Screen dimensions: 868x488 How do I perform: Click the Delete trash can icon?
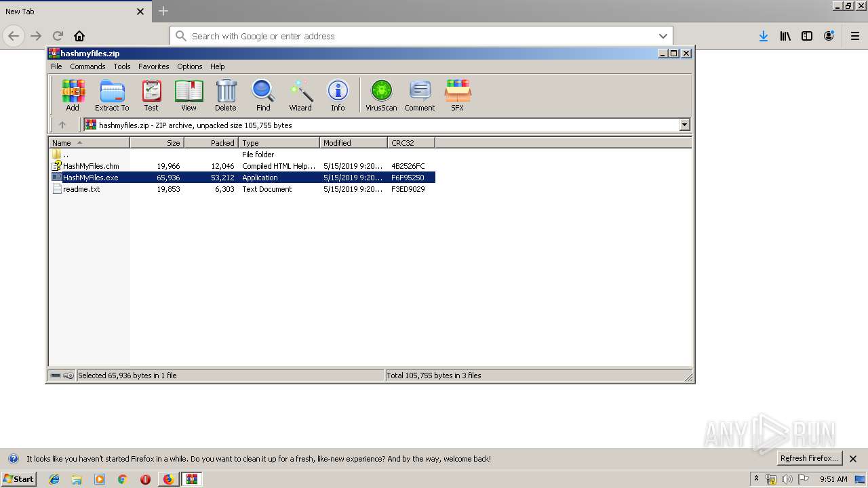226,95
